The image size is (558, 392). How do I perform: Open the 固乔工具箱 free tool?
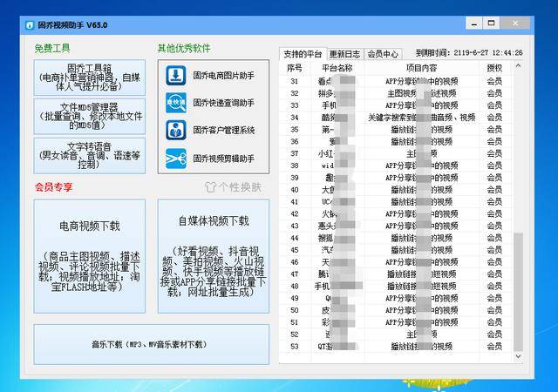(x=89, y=77)
